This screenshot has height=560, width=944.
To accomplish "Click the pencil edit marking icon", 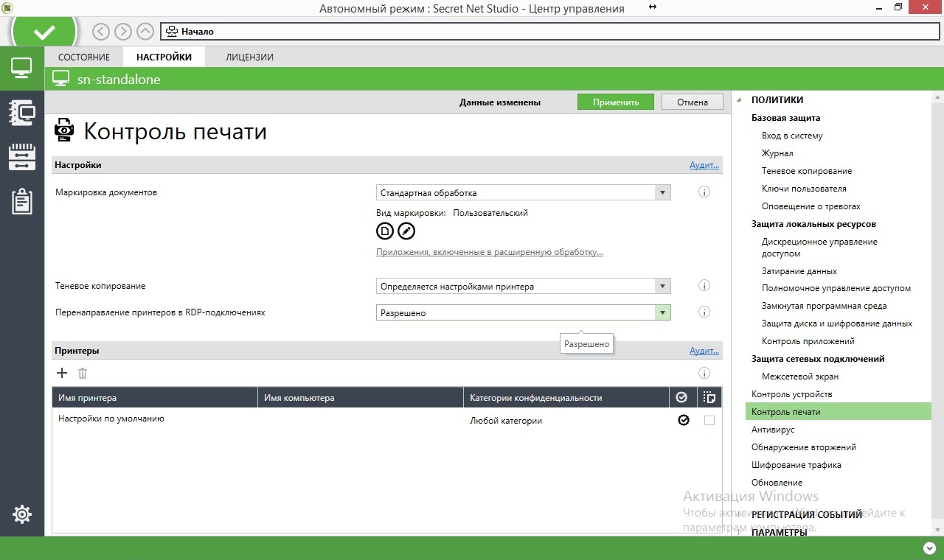I will coord(406,231).
